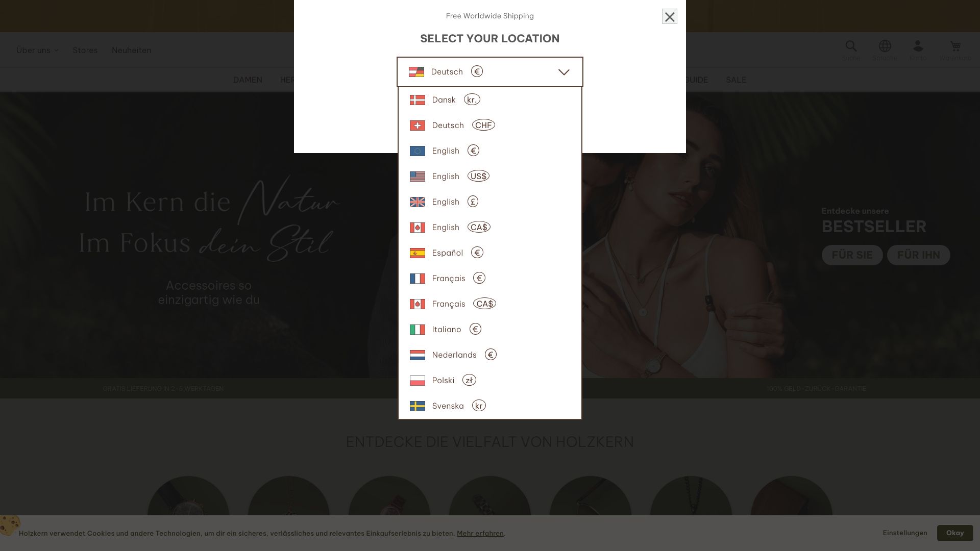
Task: Click the EU flag icon
Action: 417,151
